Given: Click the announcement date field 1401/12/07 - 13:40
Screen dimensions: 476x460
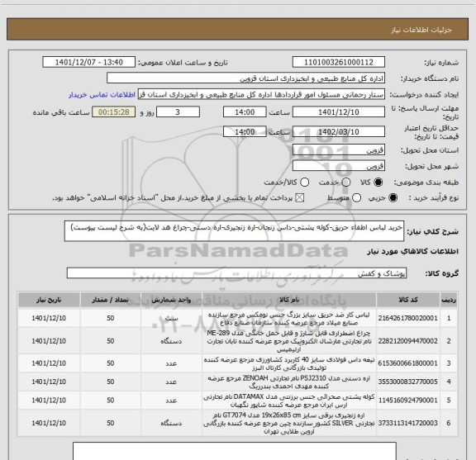Looking at the screenshot, I should (89, 62).
